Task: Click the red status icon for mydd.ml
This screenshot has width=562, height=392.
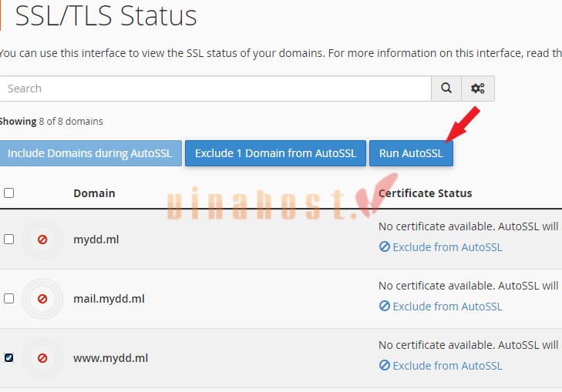Action: 42,240
